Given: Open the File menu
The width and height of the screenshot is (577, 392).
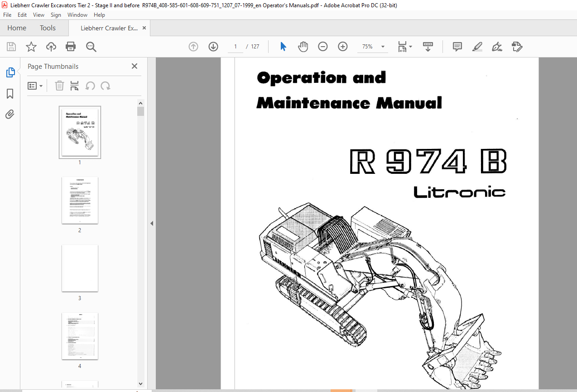Looking at the screenshot, I should 7,15.
